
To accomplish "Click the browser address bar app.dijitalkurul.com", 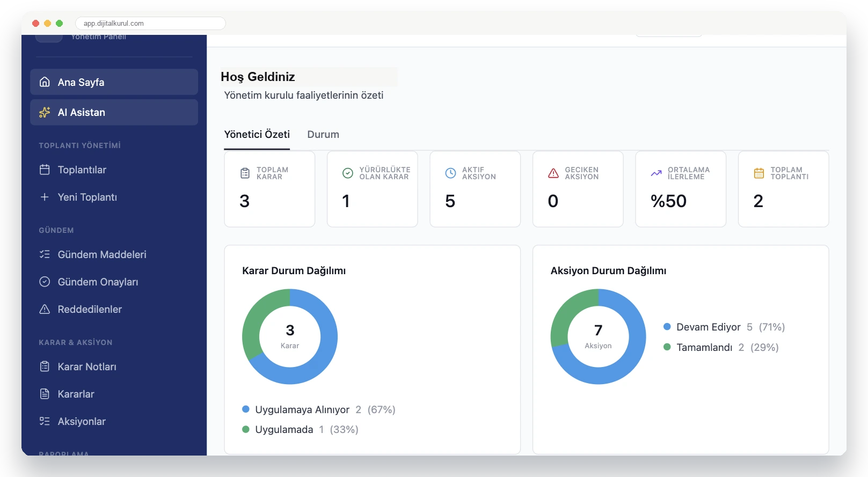I will coord(150,24).
